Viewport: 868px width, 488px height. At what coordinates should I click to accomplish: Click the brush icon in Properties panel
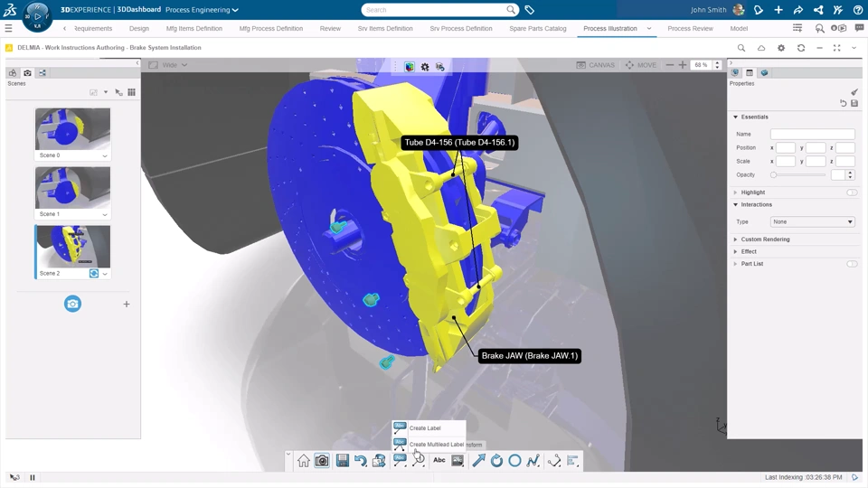coord(854,92)
